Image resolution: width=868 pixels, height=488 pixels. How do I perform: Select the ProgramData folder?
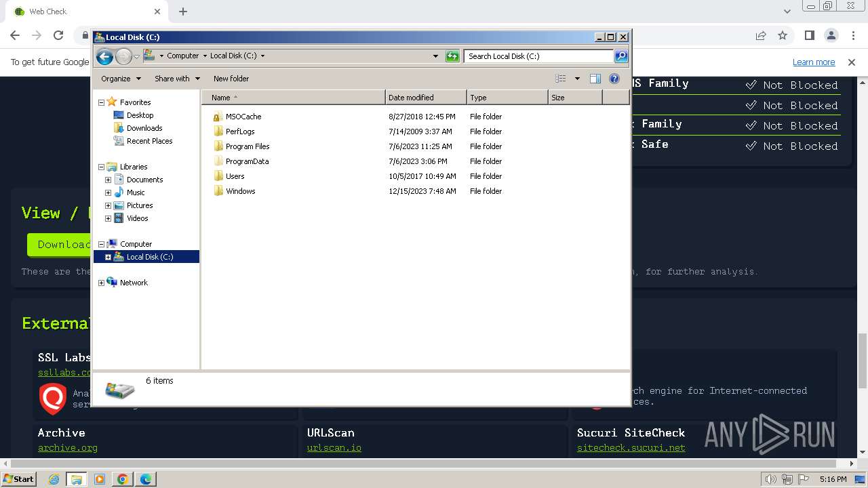point(247,161)
